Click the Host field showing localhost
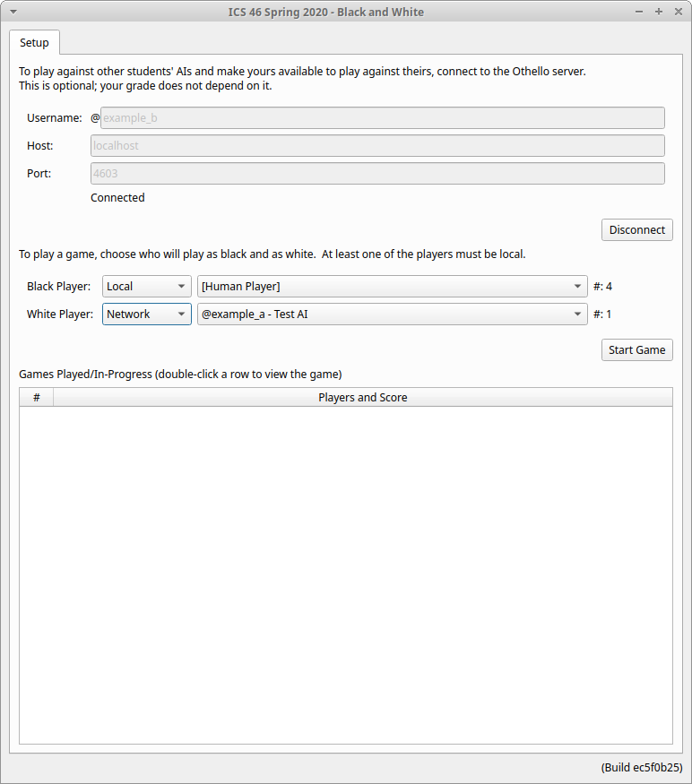Screen dimensions: 692x784 pos(377,145)
